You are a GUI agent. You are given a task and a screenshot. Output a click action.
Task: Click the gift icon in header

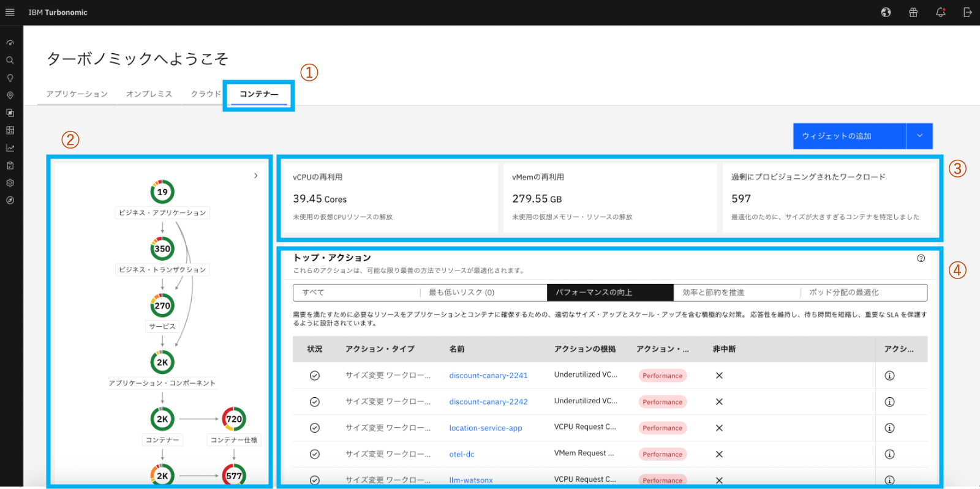pyautogui.click(x=913, y=12)
